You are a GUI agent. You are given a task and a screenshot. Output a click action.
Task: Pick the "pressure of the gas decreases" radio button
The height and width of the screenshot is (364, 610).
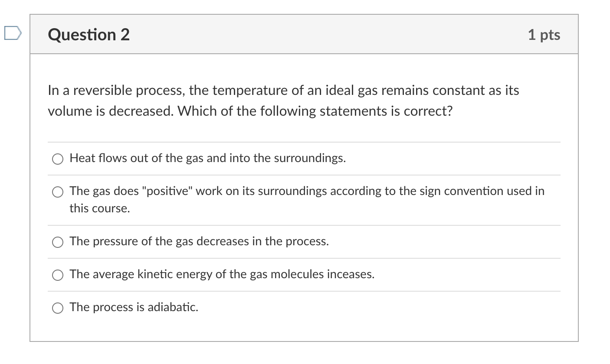pyautogui.click(x=58, y=243)
